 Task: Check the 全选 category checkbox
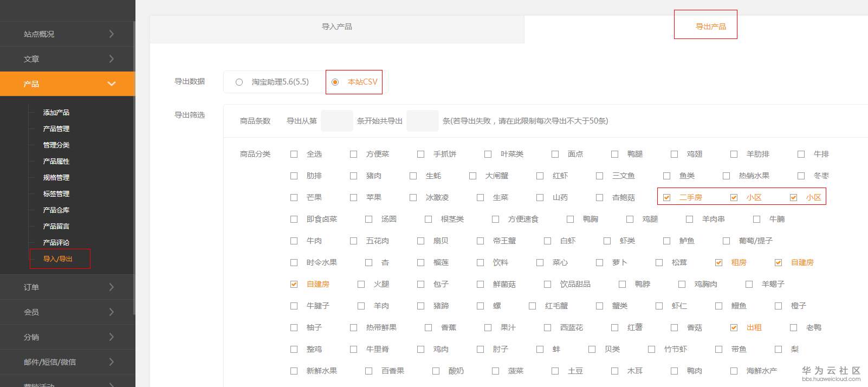tap(294, 154)
